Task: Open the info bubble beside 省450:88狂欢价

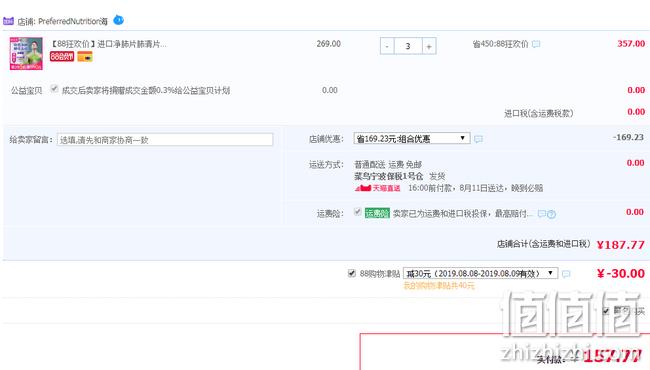Action: click(x=536, y=44)
